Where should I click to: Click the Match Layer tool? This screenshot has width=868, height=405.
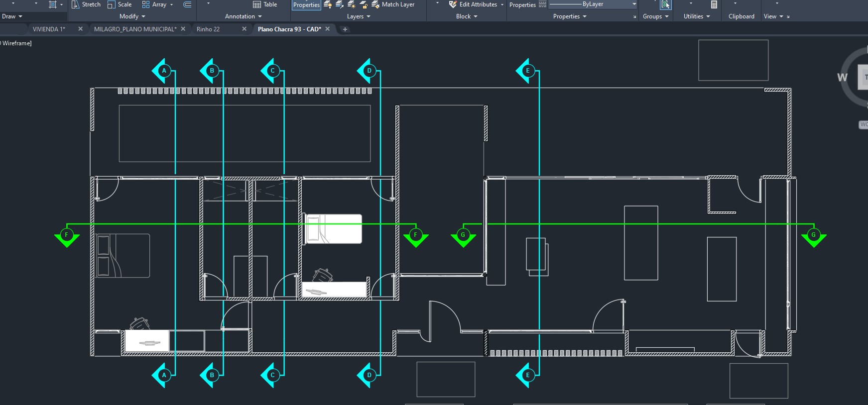click(393, 4)
